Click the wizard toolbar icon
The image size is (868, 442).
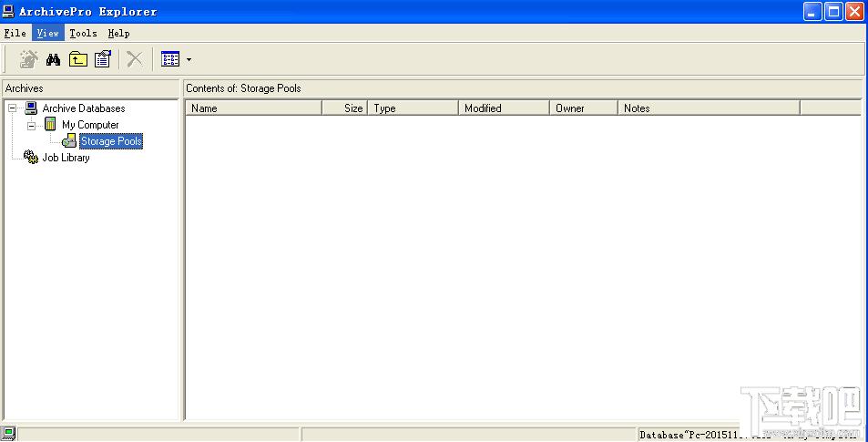pos(29,59)
